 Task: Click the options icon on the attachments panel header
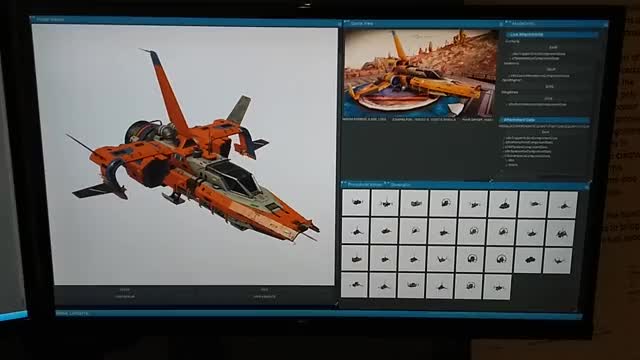point(606,25)
